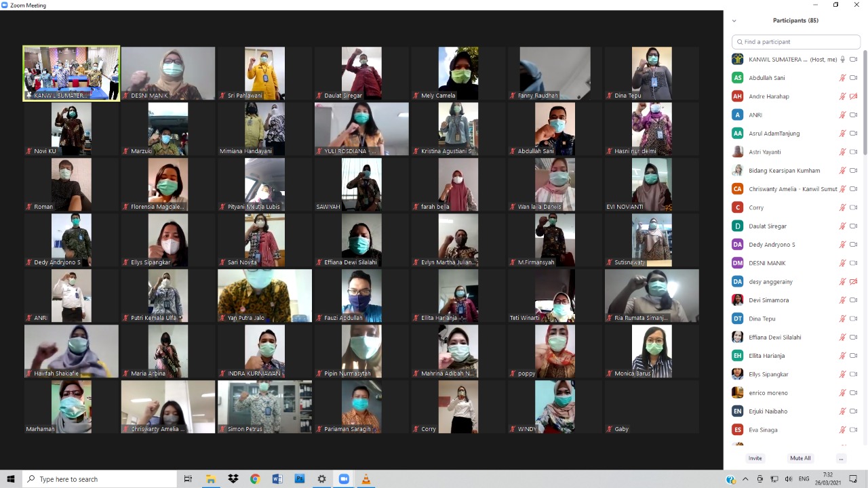Launch Dropbox from the taskbar
The image size is (868, 488).
(233, 479)
